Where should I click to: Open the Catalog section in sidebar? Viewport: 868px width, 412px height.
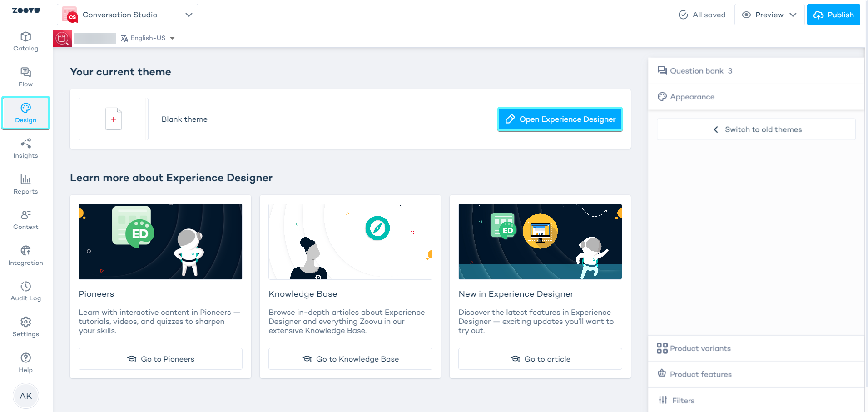click(x=25, y=41)
